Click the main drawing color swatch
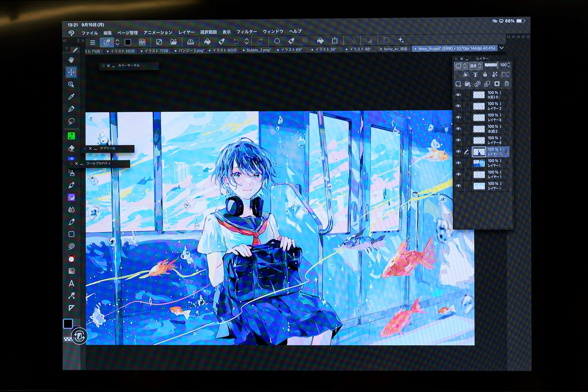Screen dimensions: 588x392 [x=68, y=323]
